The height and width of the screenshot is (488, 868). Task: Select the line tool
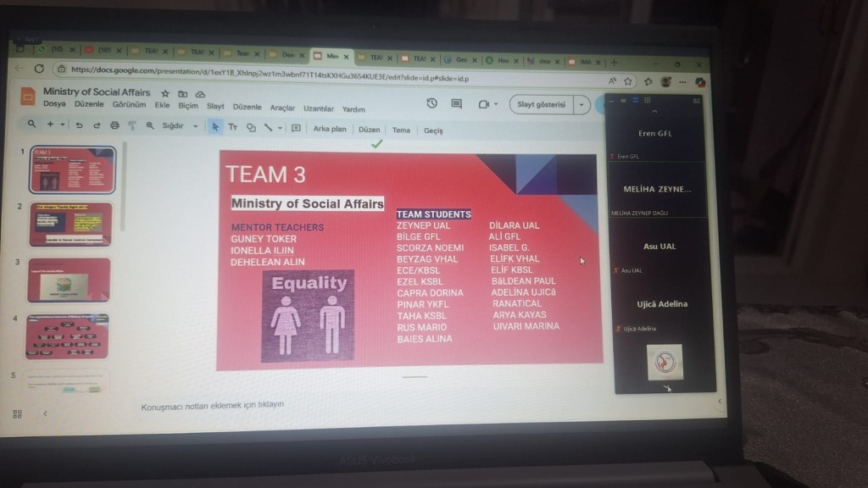pyautogui.click(x=268, y=128)
